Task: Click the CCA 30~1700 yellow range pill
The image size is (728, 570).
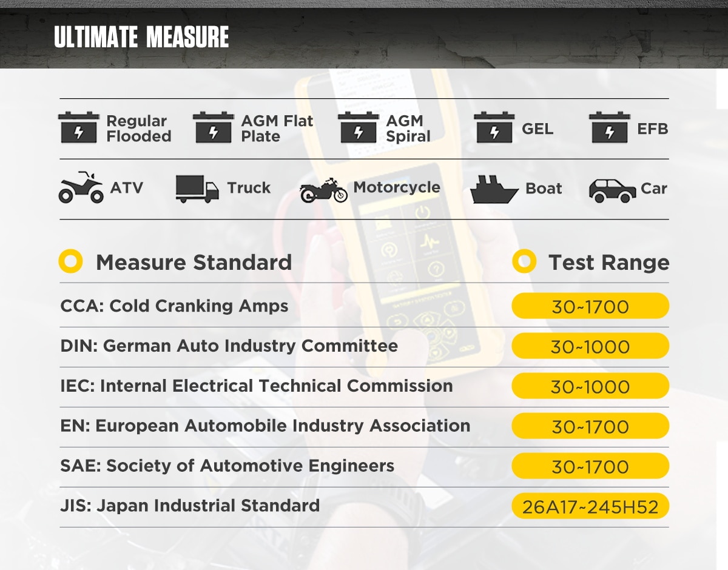Action: [590, 306]
